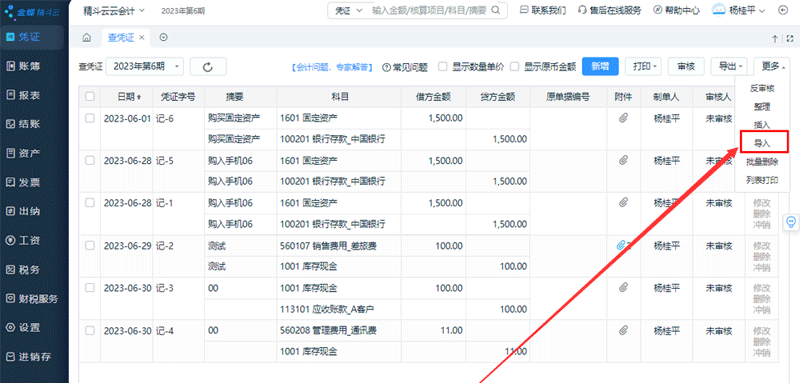Click the refresh icon button
The height and width of the screenshot is (383, 800).
tap(208, 67)
